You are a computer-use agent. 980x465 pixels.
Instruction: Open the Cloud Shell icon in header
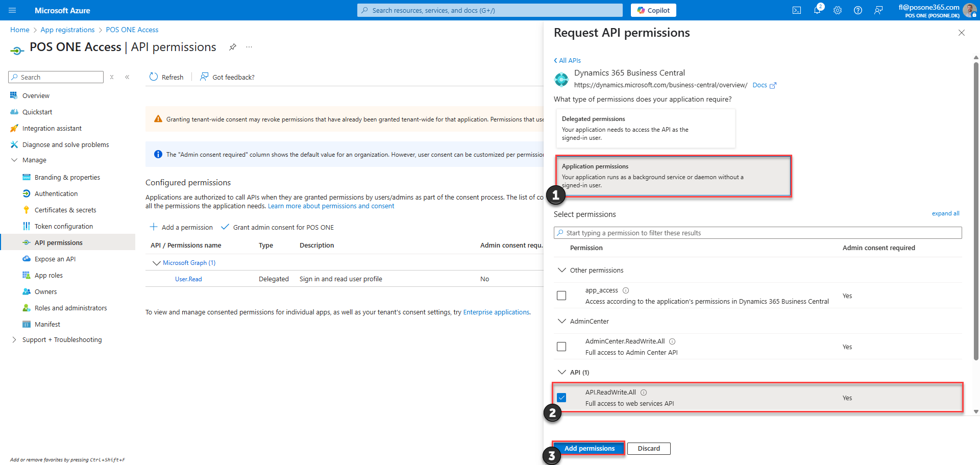pyautogui.click(x=796, y=10)
